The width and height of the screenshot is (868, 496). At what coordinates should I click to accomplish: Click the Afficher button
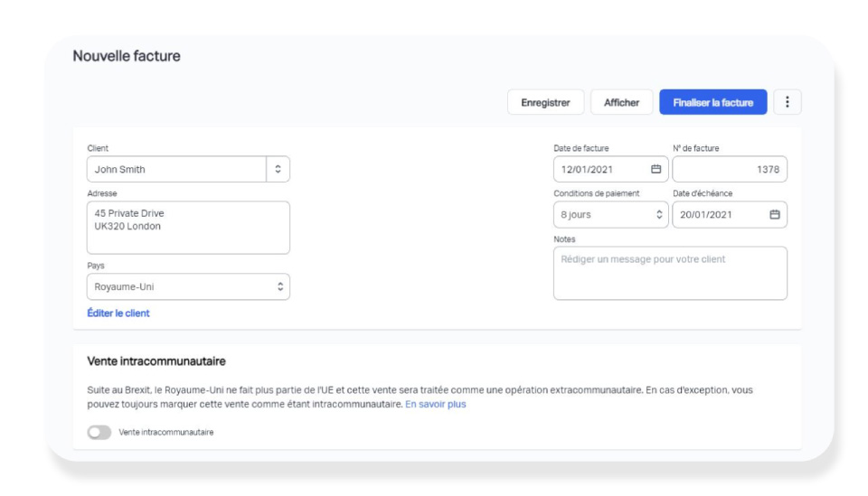[x=621, y=102]
